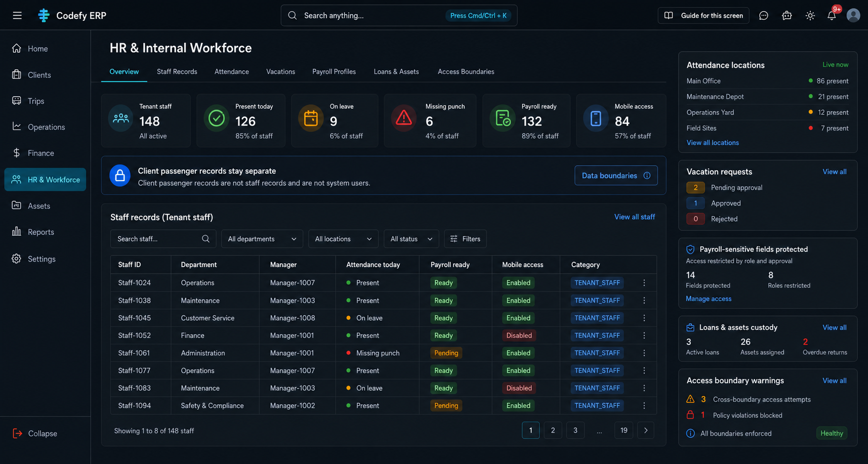Viewport: 868px width, 464px height.
Task: Click the search magnifier in staff search
Action: 205,239
